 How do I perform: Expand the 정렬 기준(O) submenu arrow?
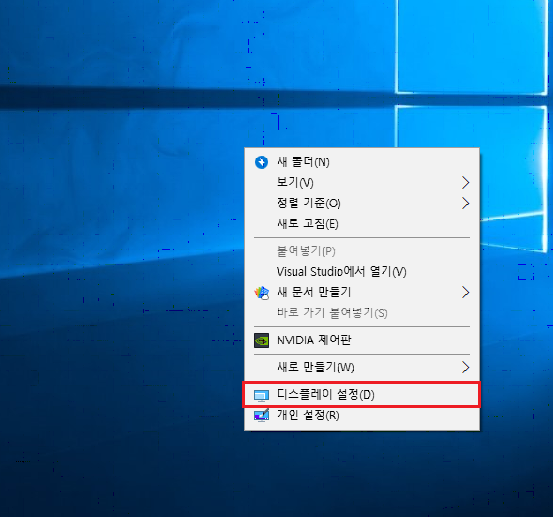point(466,203)
